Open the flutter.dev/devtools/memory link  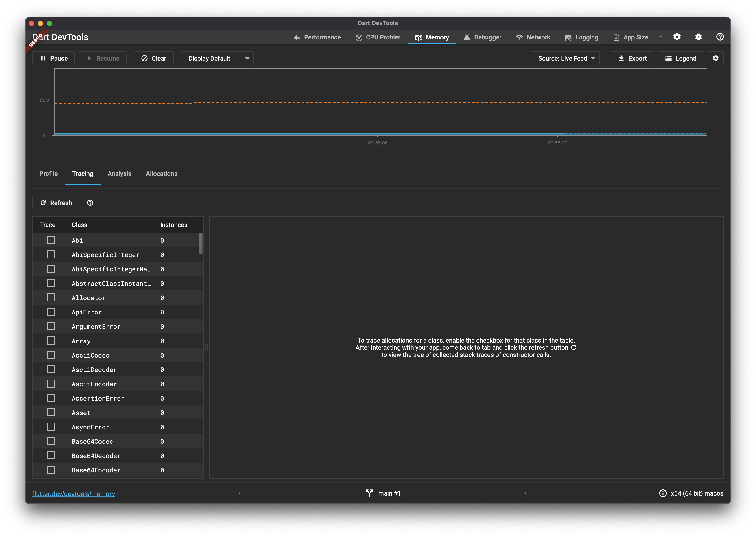pyautogui.click(x=73, y=494)
